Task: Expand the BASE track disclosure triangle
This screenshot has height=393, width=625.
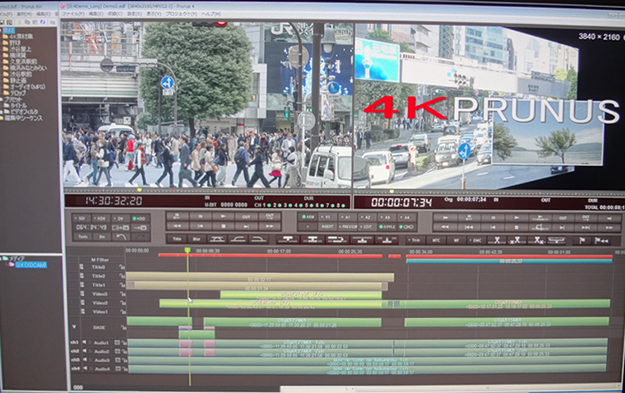Action: [74, 327]
